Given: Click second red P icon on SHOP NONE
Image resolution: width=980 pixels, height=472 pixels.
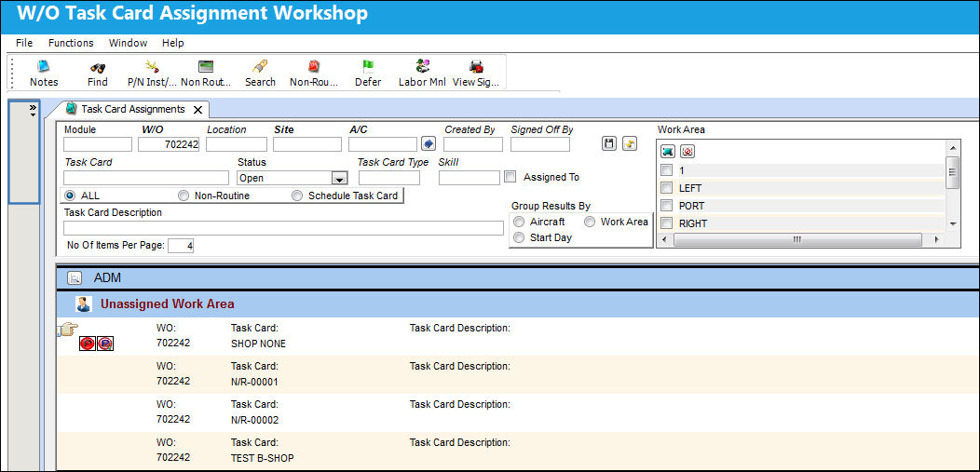Looking at the screenshot, I should [105, 344].
